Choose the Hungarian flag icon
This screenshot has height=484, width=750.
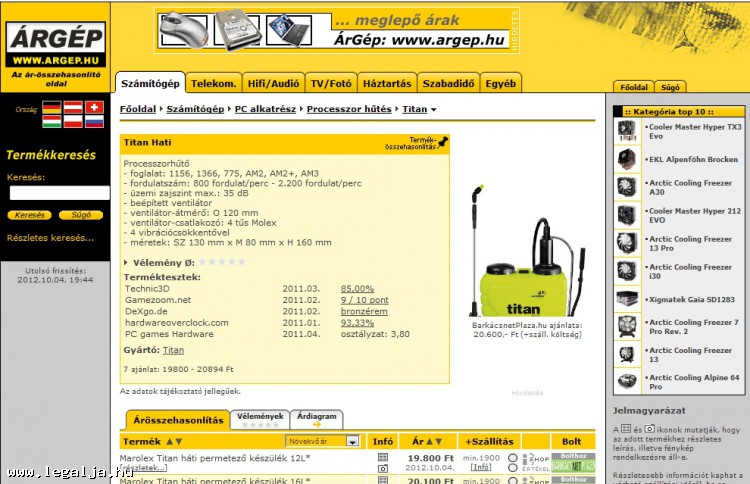tap(51, 122)
